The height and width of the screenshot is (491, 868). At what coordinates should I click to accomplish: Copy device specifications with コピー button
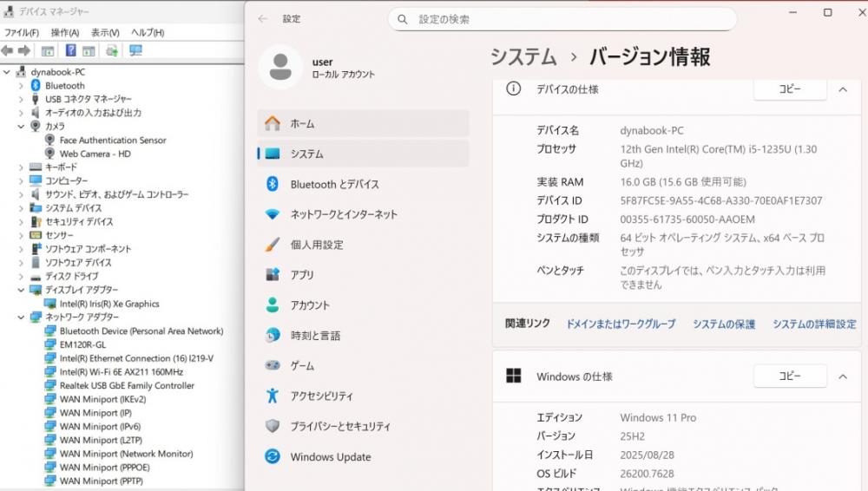tap(789, 89)
